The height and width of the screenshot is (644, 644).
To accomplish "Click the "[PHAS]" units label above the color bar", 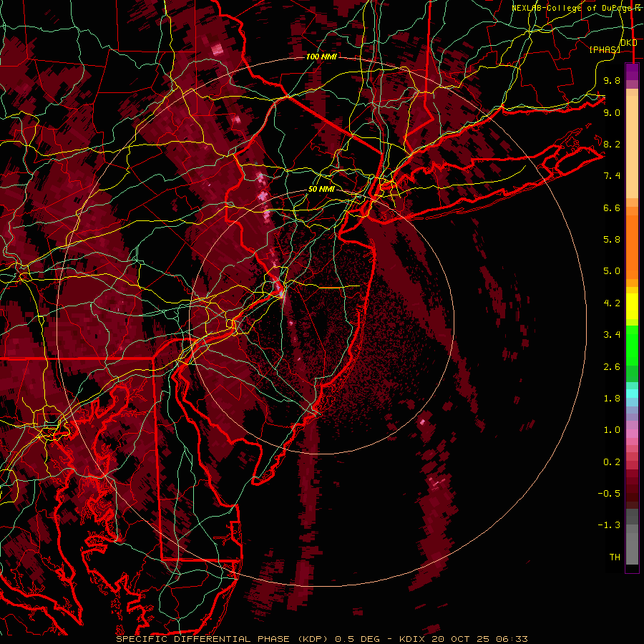I will pyautogui.click(x=605, y=49).
